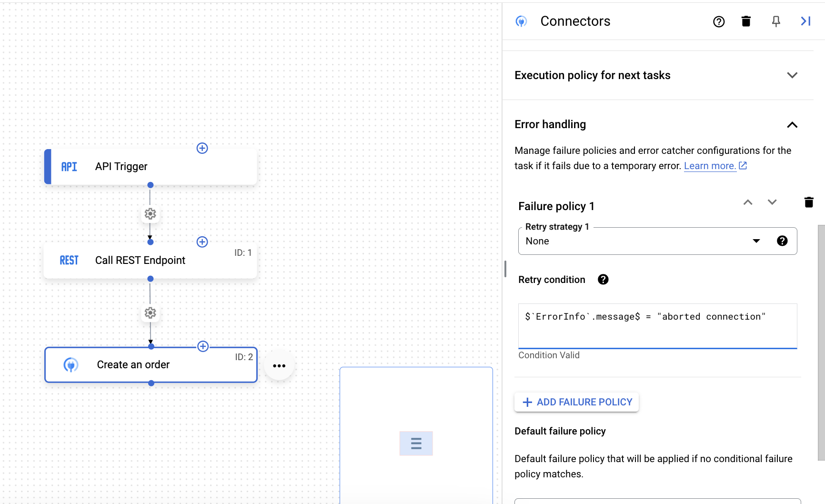Image resolution: width=825 pixels, height=504 pixels.
Task: Delete Failure policy 1 with its trash icon
Action: pyautogui.click(x=808, y=202)
